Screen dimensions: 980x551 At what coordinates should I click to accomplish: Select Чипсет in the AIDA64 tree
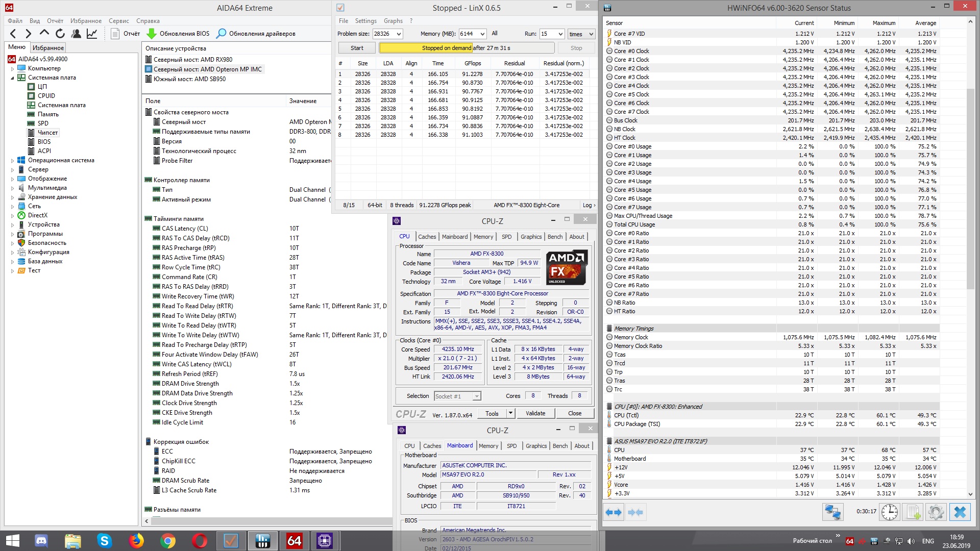(x=48, y=133)
